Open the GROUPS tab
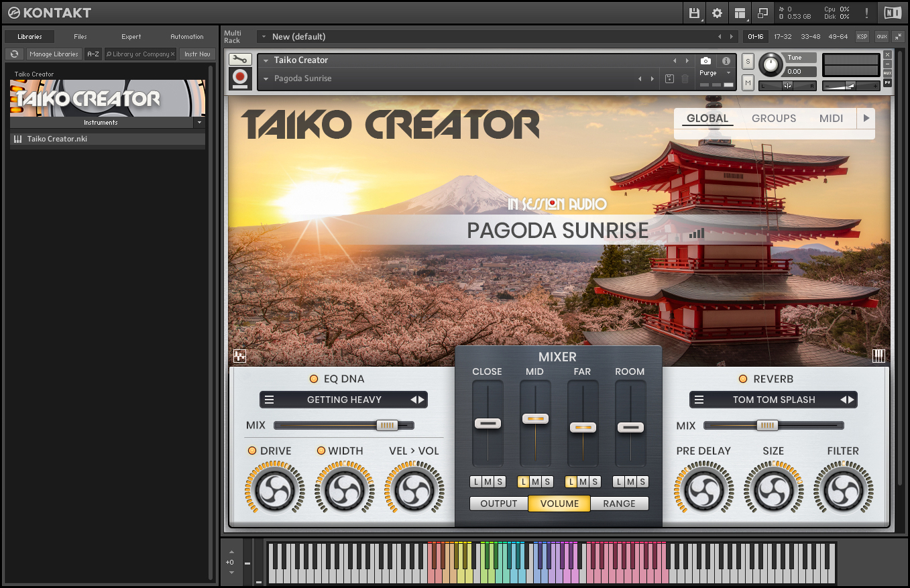 click(774, 119)
